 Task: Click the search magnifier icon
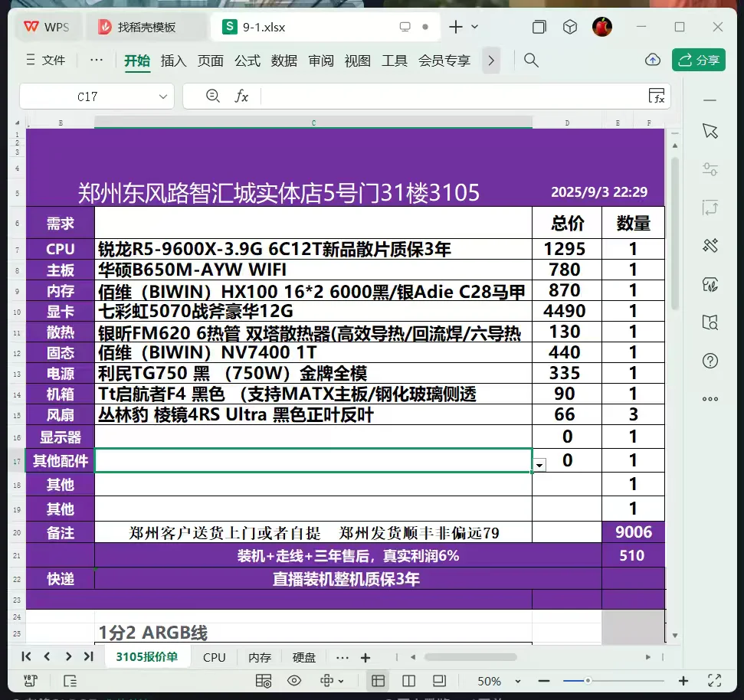tap(531, 61)
